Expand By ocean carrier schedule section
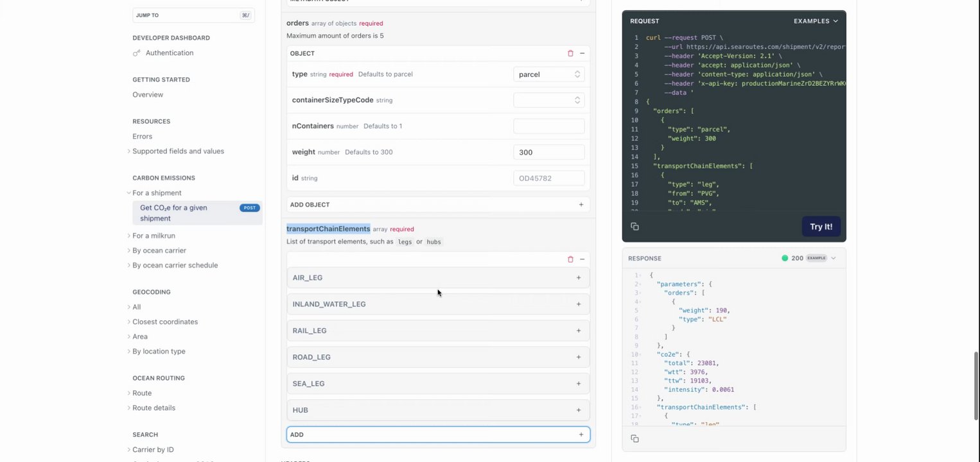Image resolution: width=980 pixels, height=462 pixels. click(x=175, y=265)
